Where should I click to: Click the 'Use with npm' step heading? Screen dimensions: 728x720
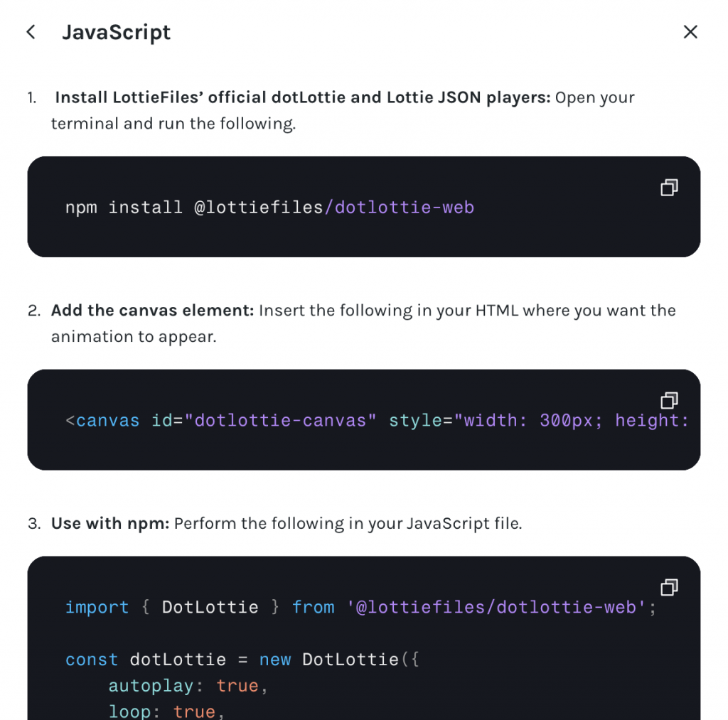(110, 524)
